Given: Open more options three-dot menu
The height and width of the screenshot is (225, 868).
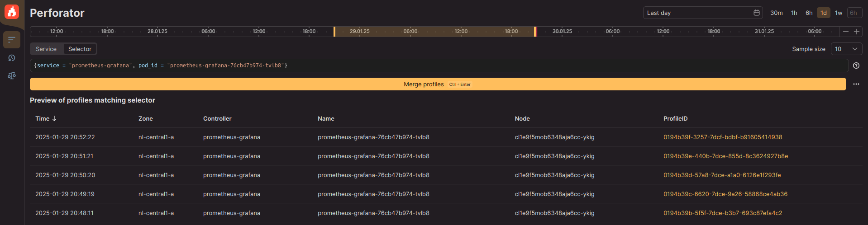Looking at the screenshot, I should click(x=856, y=84).
